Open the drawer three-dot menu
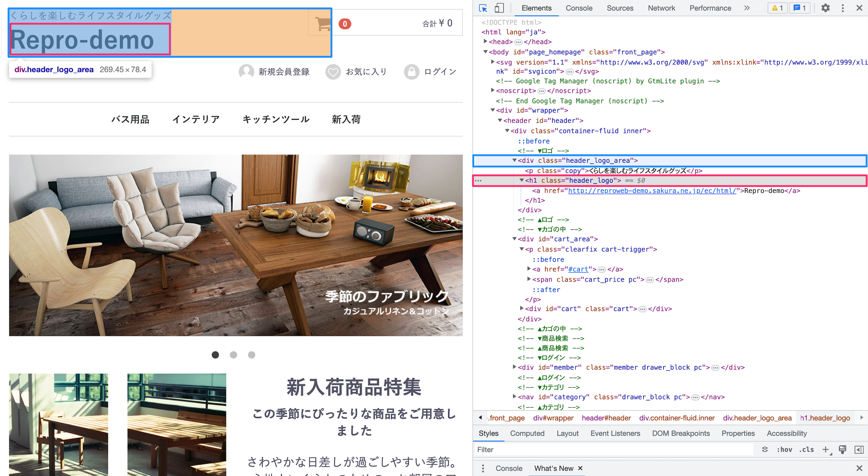Viewport: 868px width, 476px height. coord(483,468)
